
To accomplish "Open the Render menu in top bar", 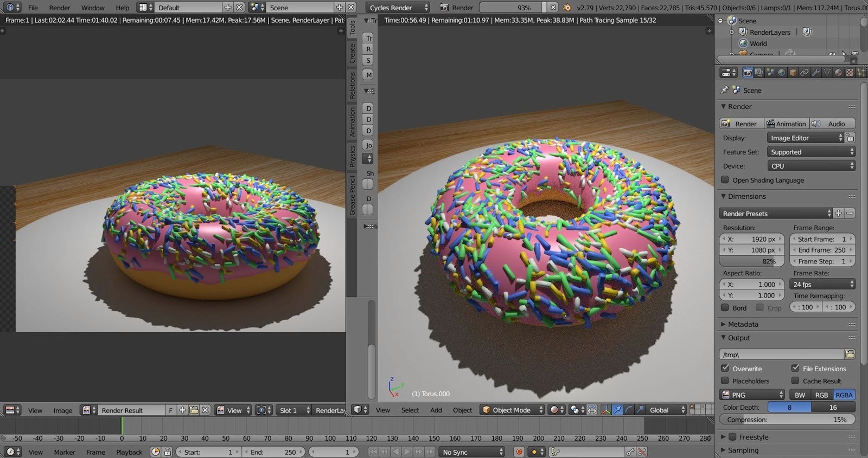I will 59,8.
